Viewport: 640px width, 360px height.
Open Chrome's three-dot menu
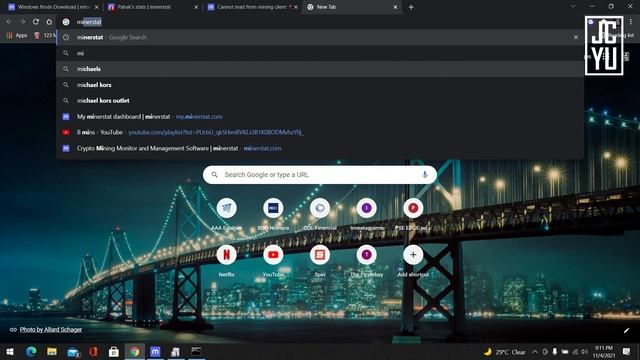coord(631,22)
